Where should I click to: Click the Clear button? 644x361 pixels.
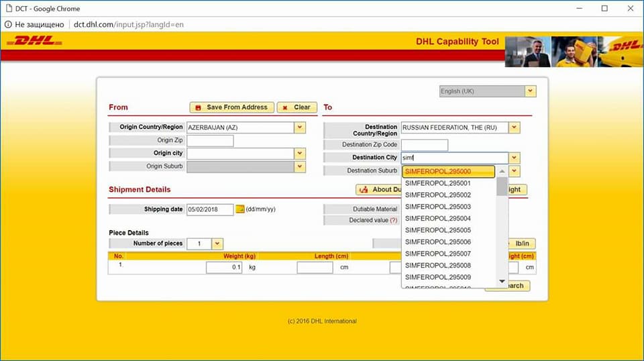click(x=297, y=107)
